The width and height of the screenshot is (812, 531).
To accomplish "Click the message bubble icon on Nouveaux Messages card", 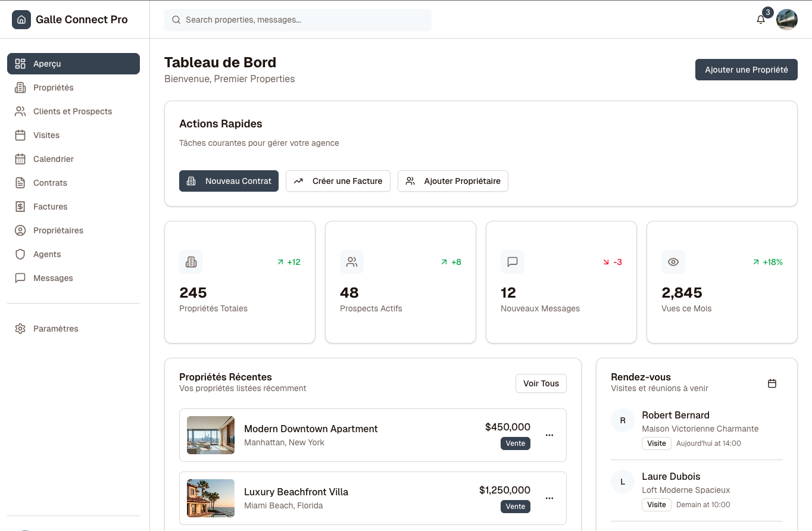I will pos(513,262).
